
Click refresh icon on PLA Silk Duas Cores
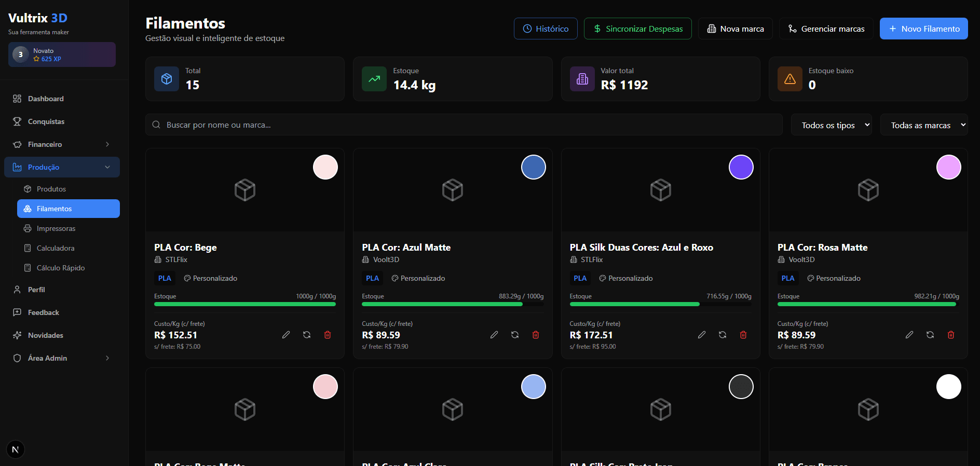[723, 335]
